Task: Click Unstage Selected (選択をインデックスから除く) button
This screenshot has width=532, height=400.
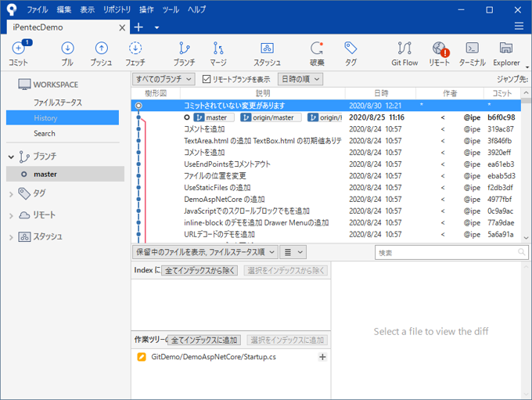Action: [x=286, y=271]
